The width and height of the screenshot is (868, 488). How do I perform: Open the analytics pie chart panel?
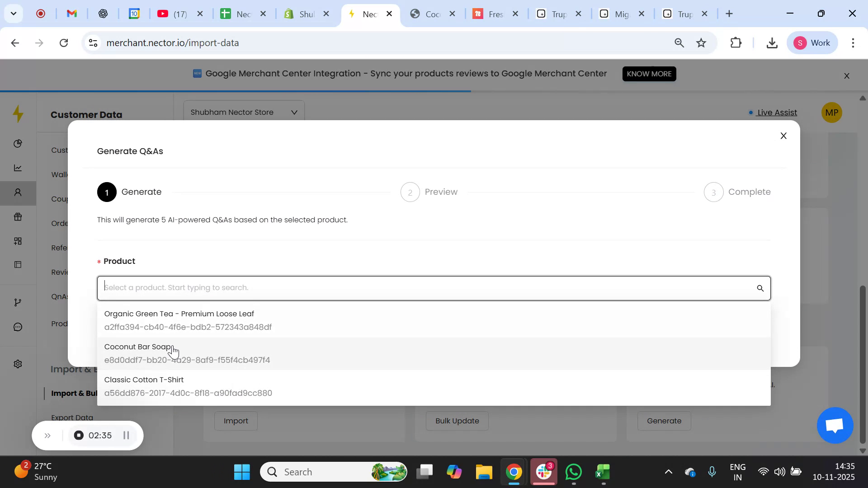click(18, 144)
